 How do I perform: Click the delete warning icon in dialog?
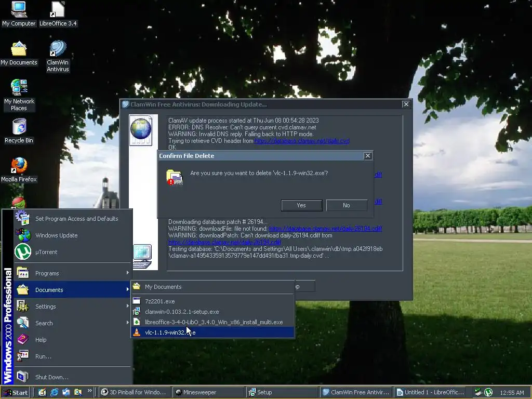pos(175,177)
